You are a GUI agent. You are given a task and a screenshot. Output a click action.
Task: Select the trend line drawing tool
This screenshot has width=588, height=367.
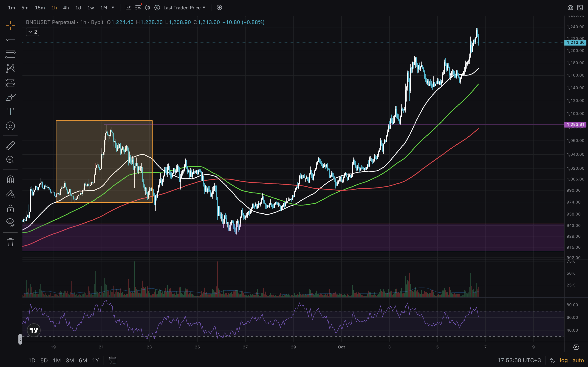[x=10, y=39]
